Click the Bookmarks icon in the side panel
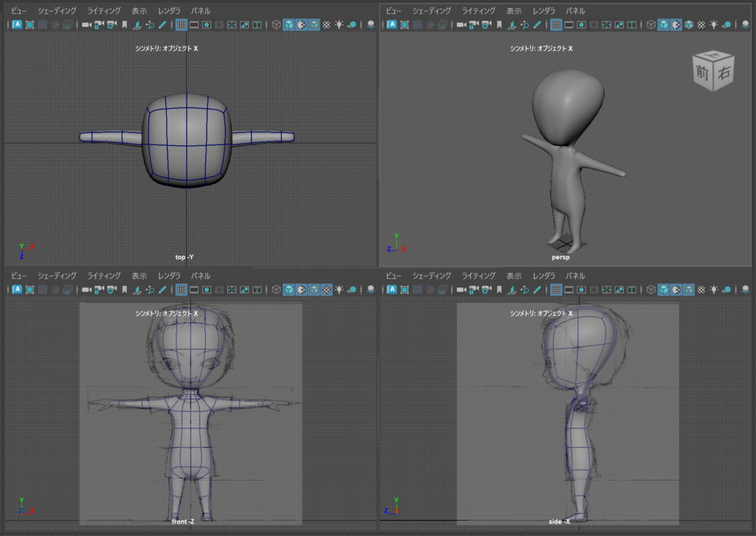Viewport: 756px width, 536px height. click(499, 289)
